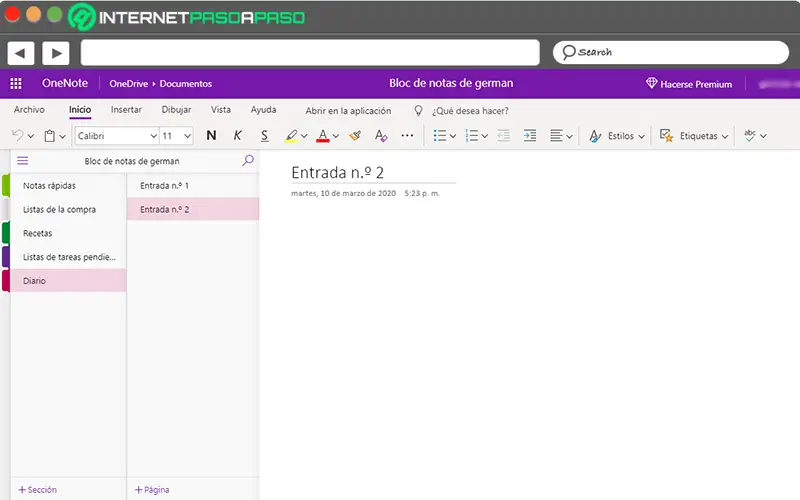Screen dimensions: 800x500
Task: Click the browser address bar field
Action: point(310,53)
